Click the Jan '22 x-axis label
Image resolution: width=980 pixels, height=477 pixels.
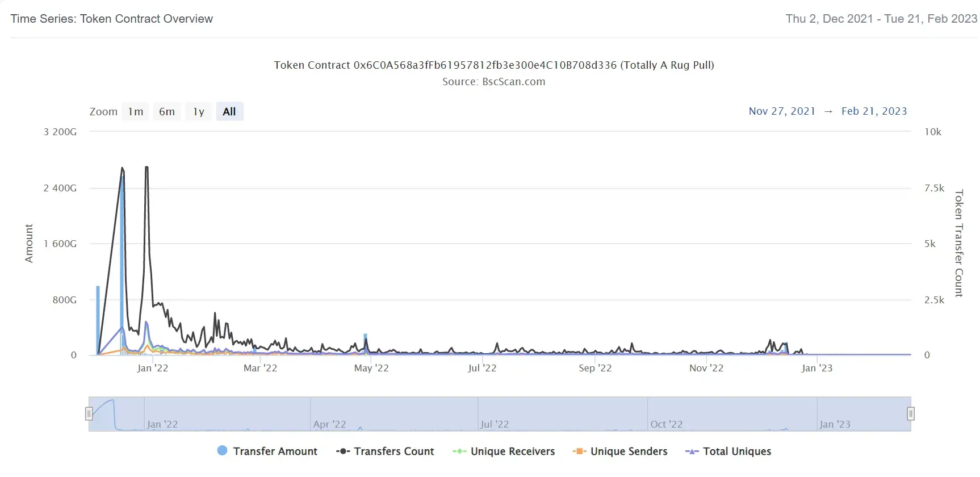(153, 368)
